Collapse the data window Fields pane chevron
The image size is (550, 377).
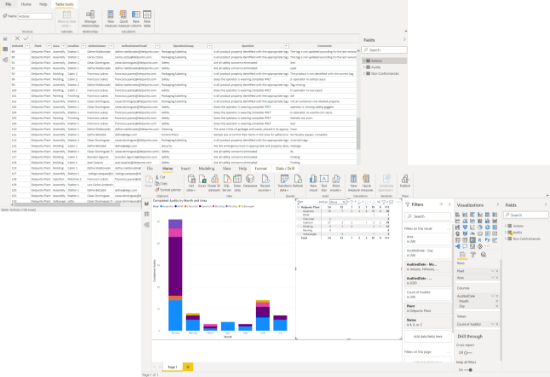404,40
